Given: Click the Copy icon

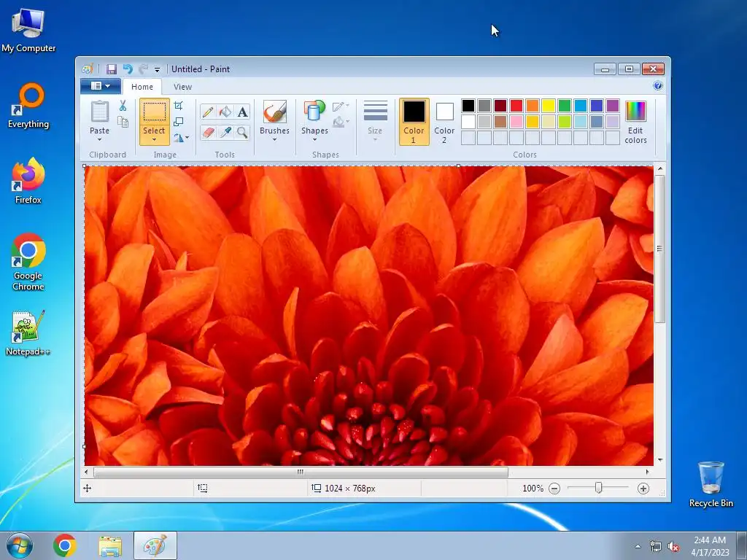Looking at the screenshot, I should tap(123, 122).
